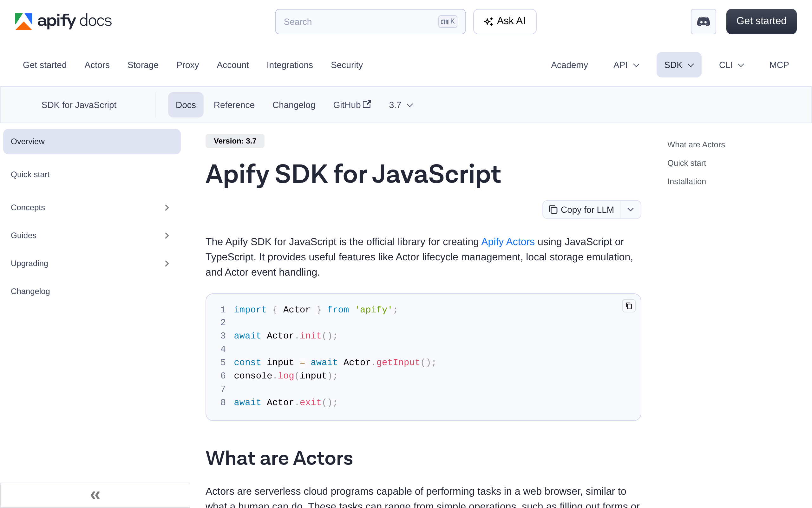812x508 pixels.
Task: Open the Actors navigation item
Action: (x=97, y=65)
